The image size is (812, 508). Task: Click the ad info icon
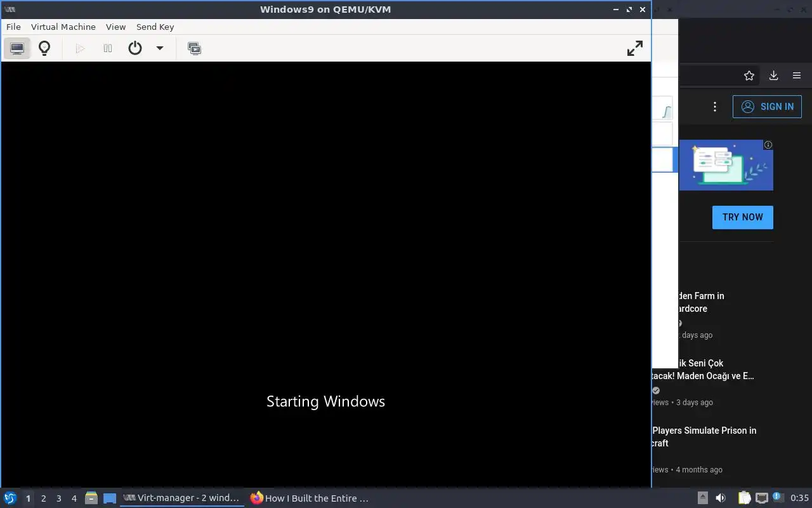(x=768, y=145)
